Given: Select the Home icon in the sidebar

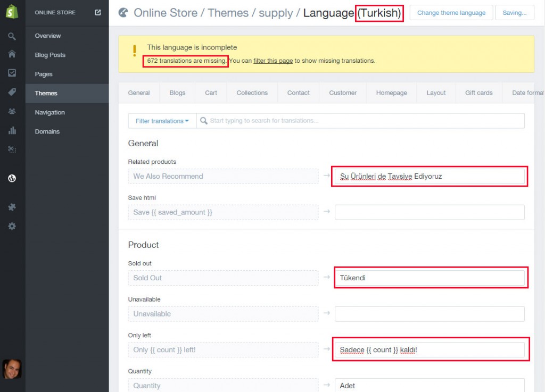Looking at the screenshot, I should pyautogui.click(x=12, y=54).
